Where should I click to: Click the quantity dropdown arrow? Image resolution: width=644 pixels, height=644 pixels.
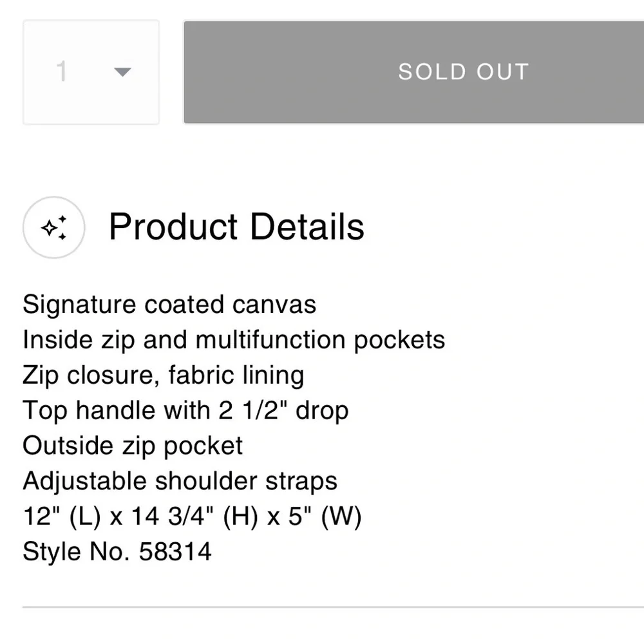pos(122,71)
